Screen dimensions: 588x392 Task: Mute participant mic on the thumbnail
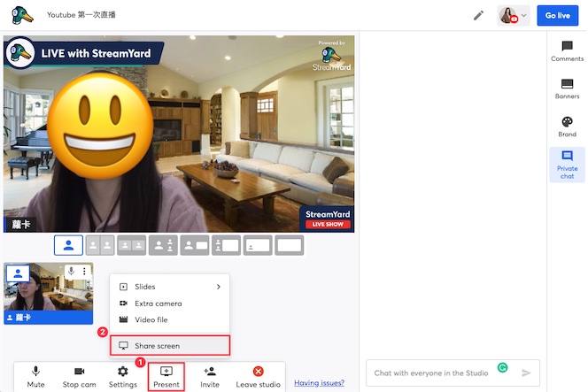pyautogui.click(x=71, y=271)
